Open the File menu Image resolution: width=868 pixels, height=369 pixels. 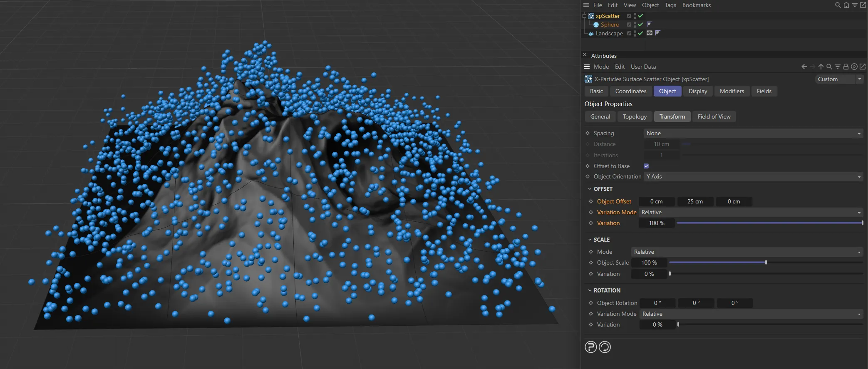(598, 5)
